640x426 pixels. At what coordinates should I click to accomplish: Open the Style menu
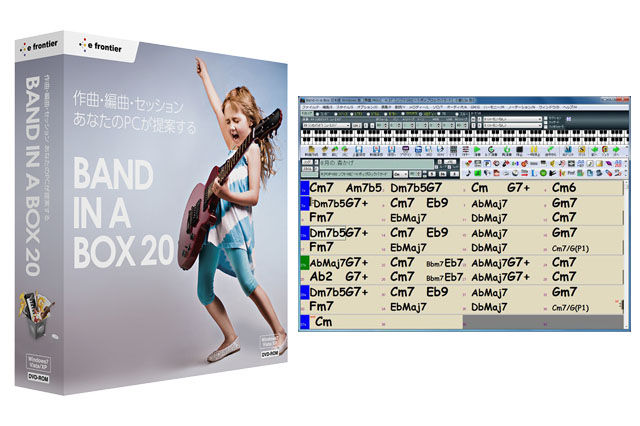(345, 107)
